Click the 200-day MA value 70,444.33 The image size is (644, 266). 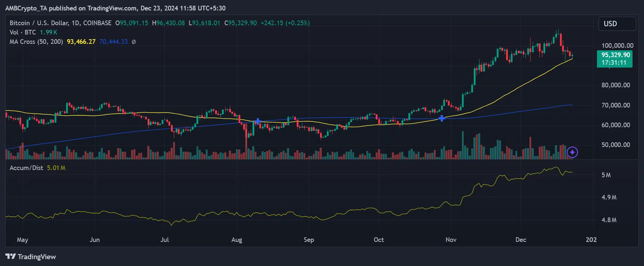(113, 42)
